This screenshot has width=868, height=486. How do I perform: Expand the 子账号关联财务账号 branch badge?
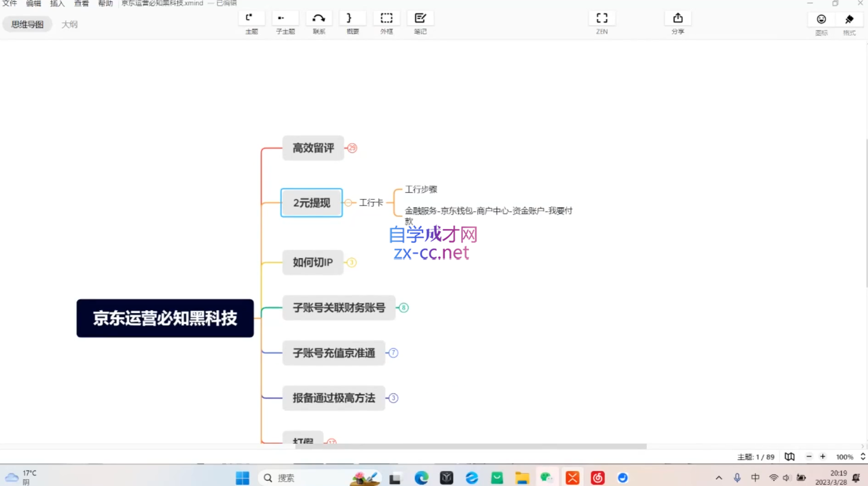point(403,308)
